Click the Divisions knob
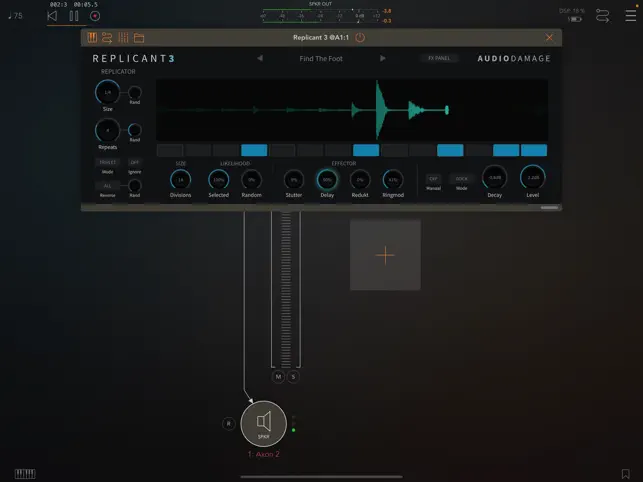Viewport: 643px width, 482px height. 180,180
